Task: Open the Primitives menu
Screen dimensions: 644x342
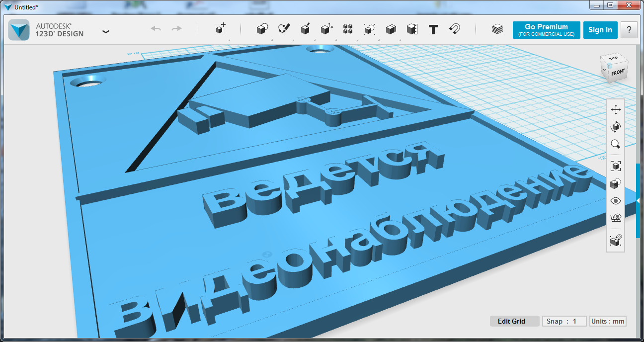Action: click(x=262, y=29)
